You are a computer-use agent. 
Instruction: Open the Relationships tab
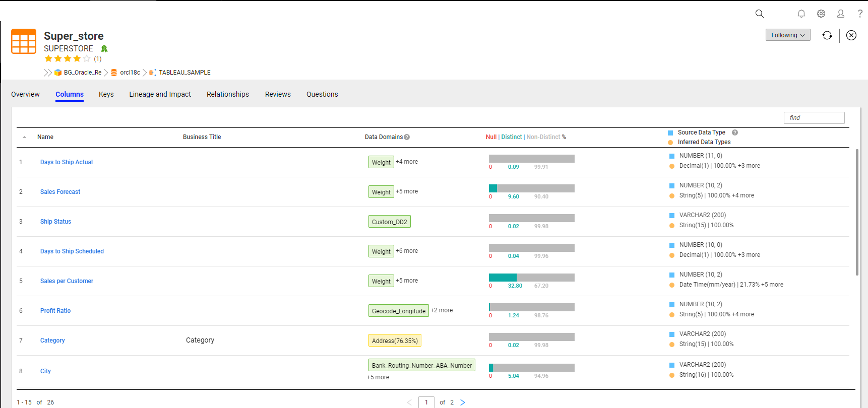tap(228, 94)
